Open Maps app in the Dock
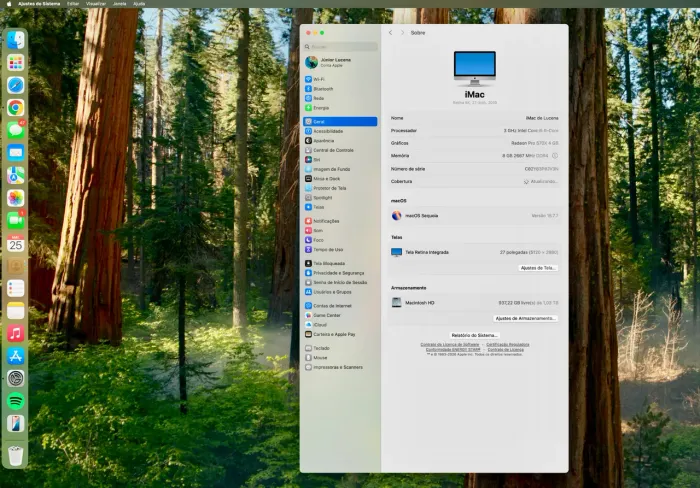The image size is (700, 488). (x=16, y=175)
